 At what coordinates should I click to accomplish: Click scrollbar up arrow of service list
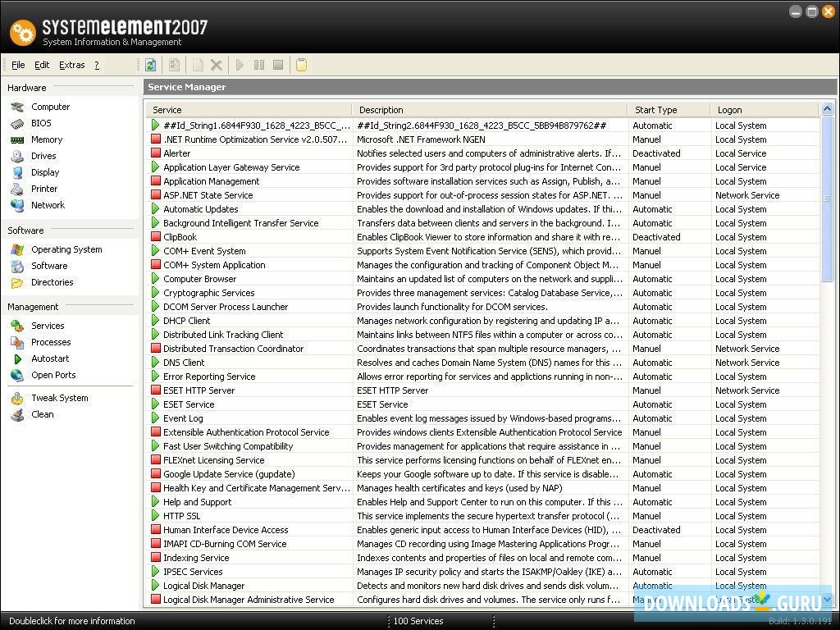[827, 109]
